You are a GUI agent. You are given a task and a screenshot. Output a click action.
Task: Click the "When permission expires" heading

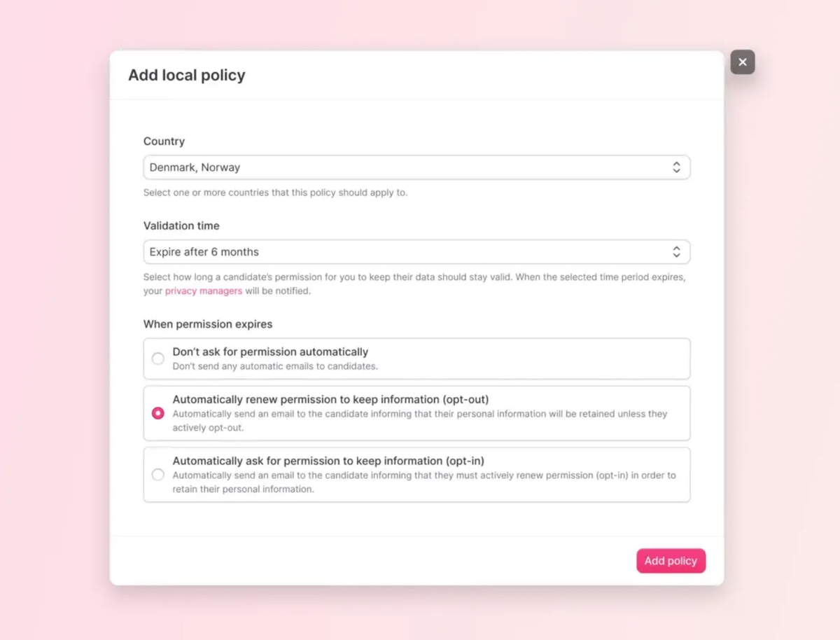point(208,324)
